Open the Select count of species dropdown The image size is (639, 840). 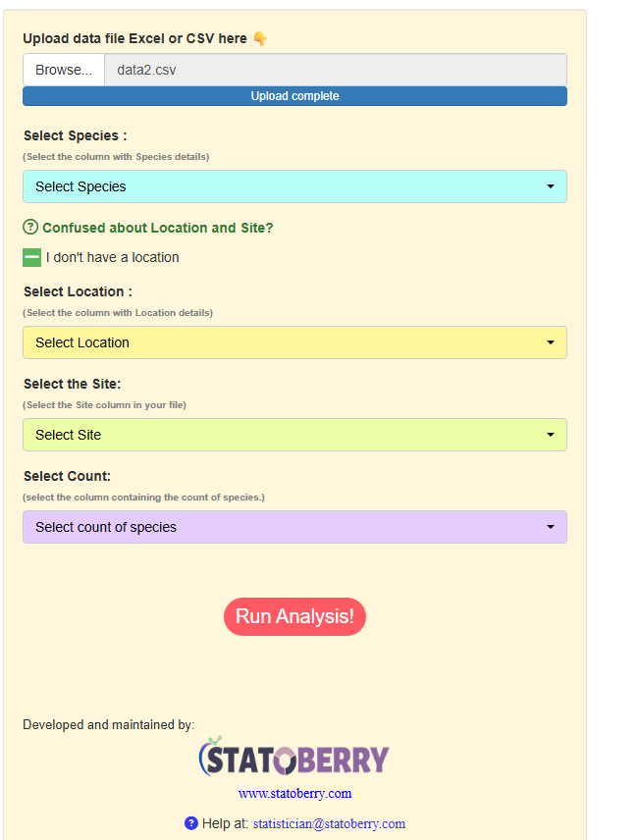294,527
